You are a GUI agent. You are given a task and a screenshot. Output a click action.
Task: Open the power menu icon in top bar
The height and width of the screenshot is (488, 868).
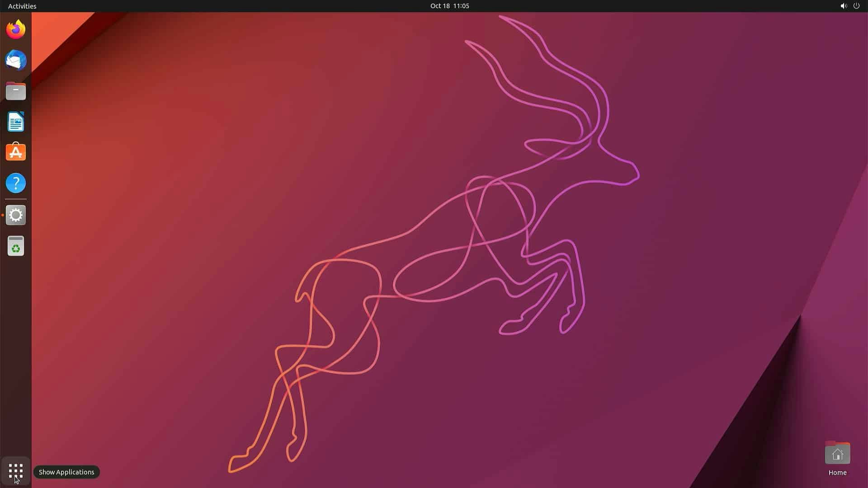(x=856, y=6)
